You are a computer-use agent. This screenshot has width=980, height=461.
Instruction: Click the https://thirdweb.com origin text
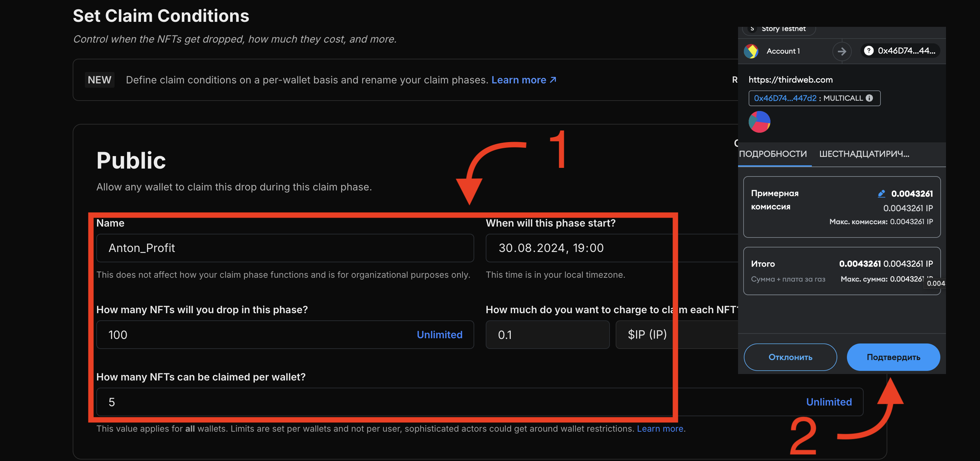tap(790, 79)
